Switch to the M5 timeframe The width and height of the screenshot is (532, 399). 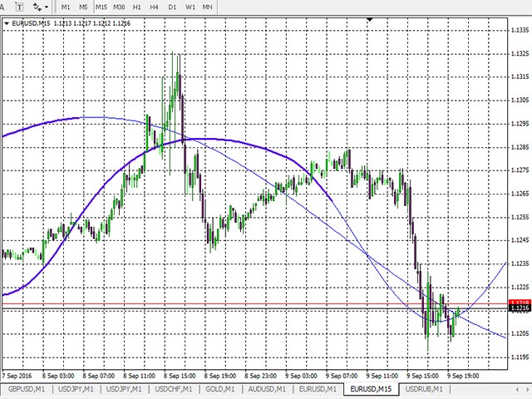click(83, 7)
